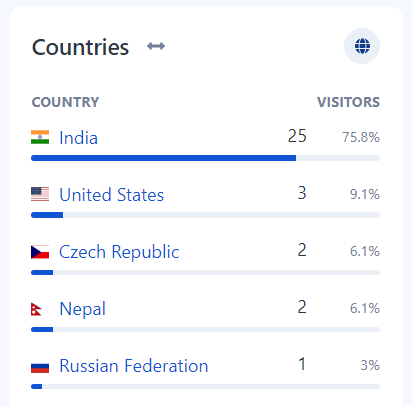Click the 75.8% percentage for India

pyautogui.click(x=361, y=137)
